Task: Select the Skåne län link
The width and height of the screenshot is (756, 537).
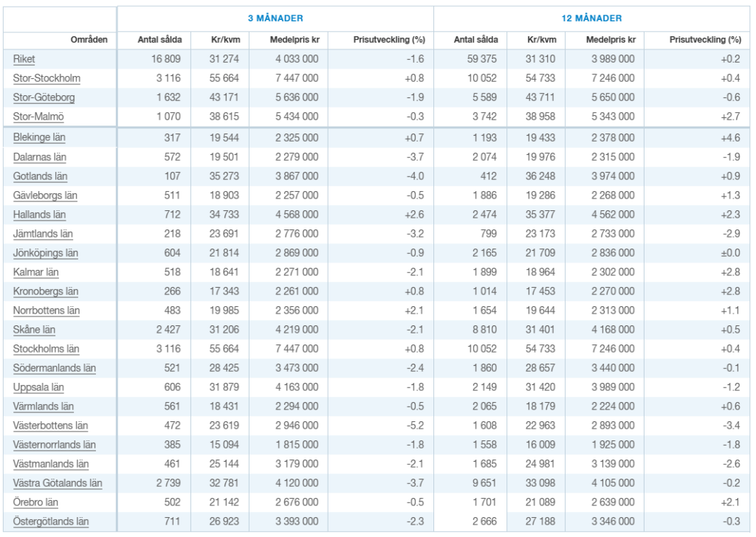Action: click(34, 330)
